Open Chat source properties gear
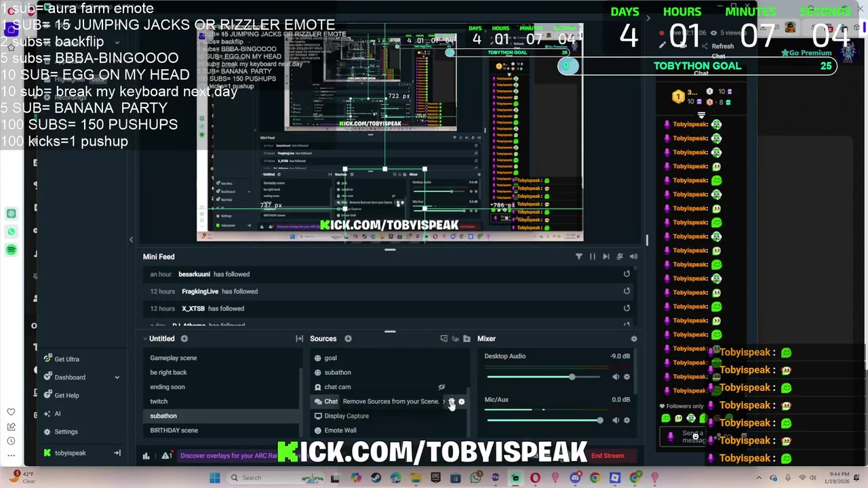This screenshot has width=868, height=488. coord(461,401)
